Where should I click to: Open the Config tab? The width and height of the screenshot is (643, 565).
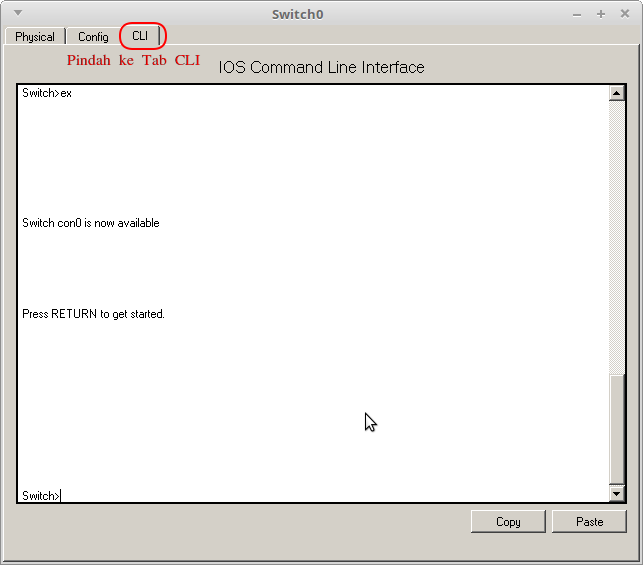93,37
